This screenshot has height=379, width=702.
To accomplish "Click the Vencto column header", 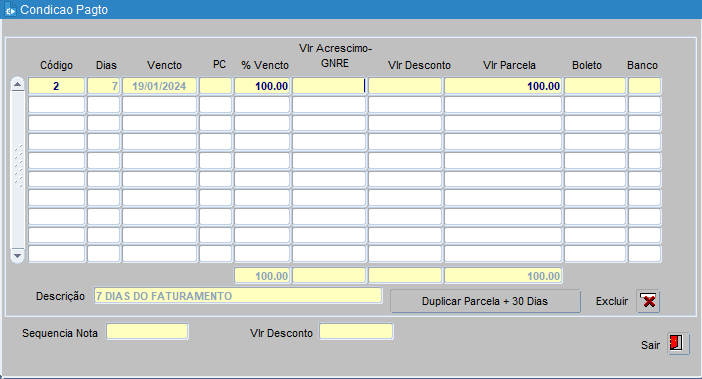I will coord(164,65).
